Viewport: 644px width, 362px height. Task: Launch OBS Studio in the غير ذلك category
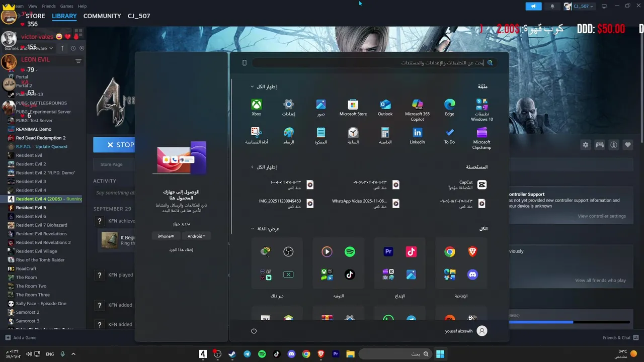288,252
